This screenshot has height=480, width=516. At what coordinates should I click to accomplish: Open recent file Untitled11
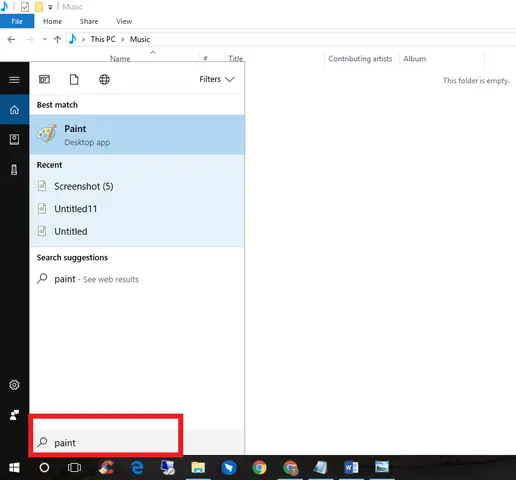pyautogui.click(x=137, y=209)
